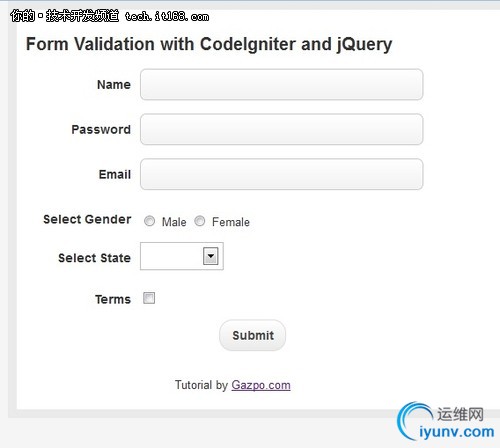Open the Gazpo.com tutorial link
Viewport: 500px width, 448px height.
(261, 385)
